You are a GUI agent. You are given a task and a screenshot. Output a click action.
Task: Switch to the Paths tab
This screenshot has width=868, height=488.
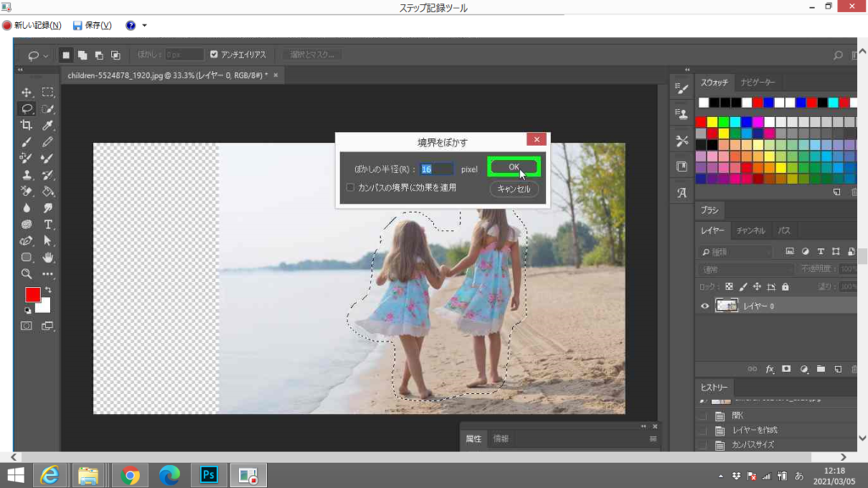pos(784,230)
